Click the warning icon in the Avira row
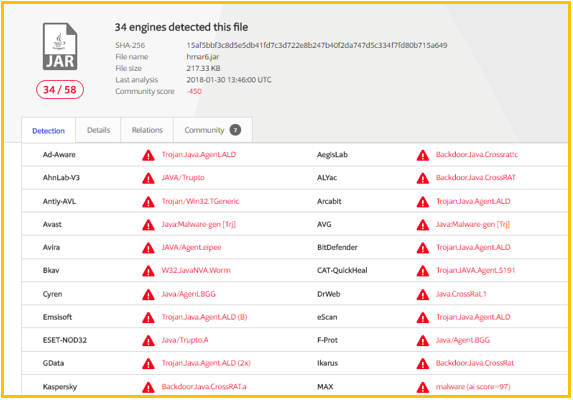573x400 pixels. [x=148, y=248]
